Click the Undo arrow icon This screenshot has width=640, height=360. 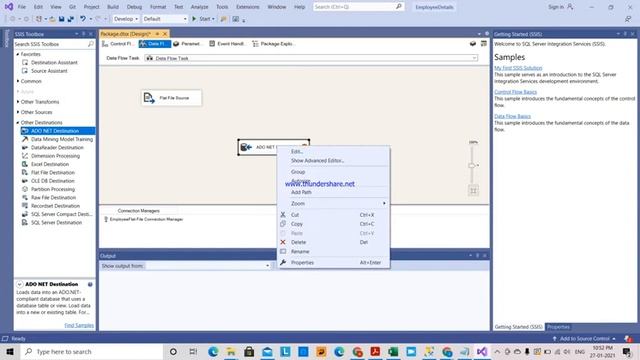pyautogui.click(x=83, y=19)
